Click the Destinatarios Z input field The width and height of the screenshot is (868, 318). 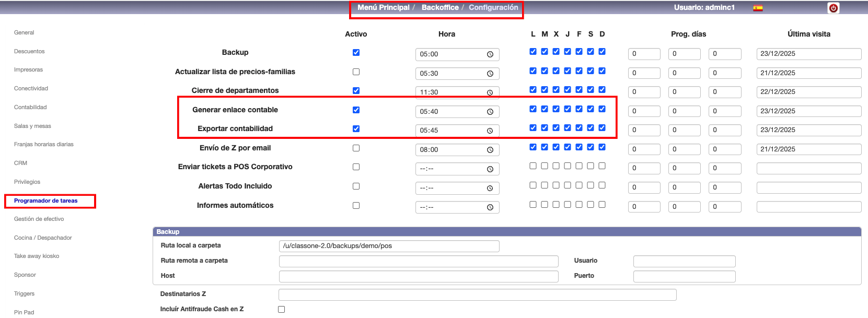point(477,295)
